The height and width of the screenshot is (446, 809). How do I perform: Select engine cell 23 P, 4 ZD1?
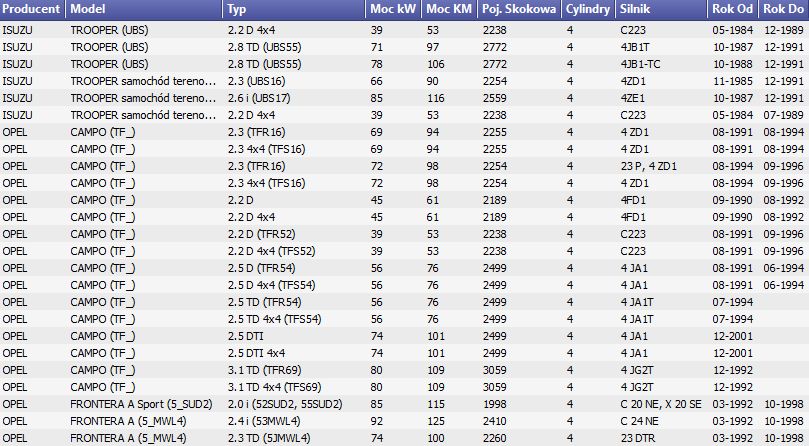coord(649,166)
